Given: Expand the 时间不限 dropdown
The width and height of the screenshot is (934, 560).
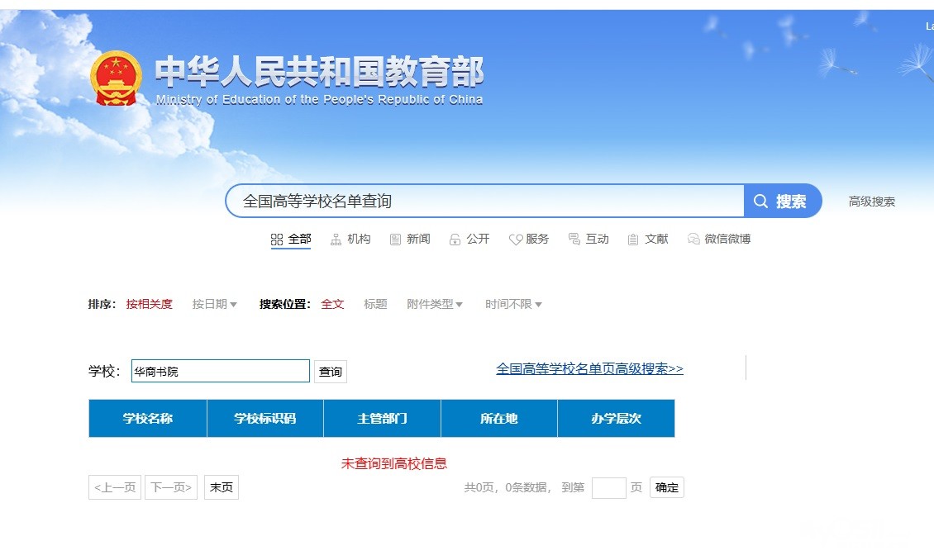Looking at the screenshot, I should click(x=513, y=304).
